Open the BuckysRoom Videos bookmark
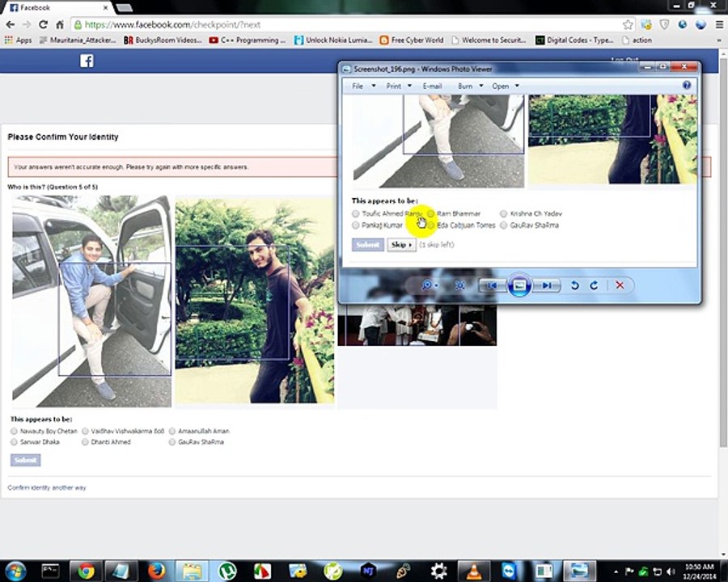The width and height of the screenshot is (728, 582). tap(163, 40)
